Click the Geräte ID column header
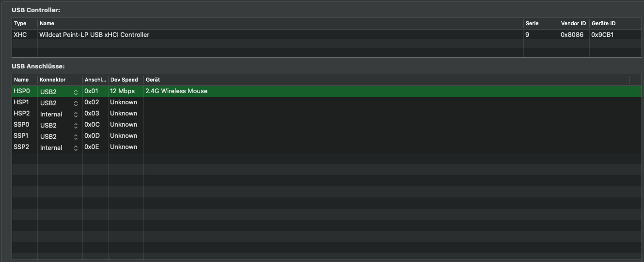 click(x=603, y=23)
